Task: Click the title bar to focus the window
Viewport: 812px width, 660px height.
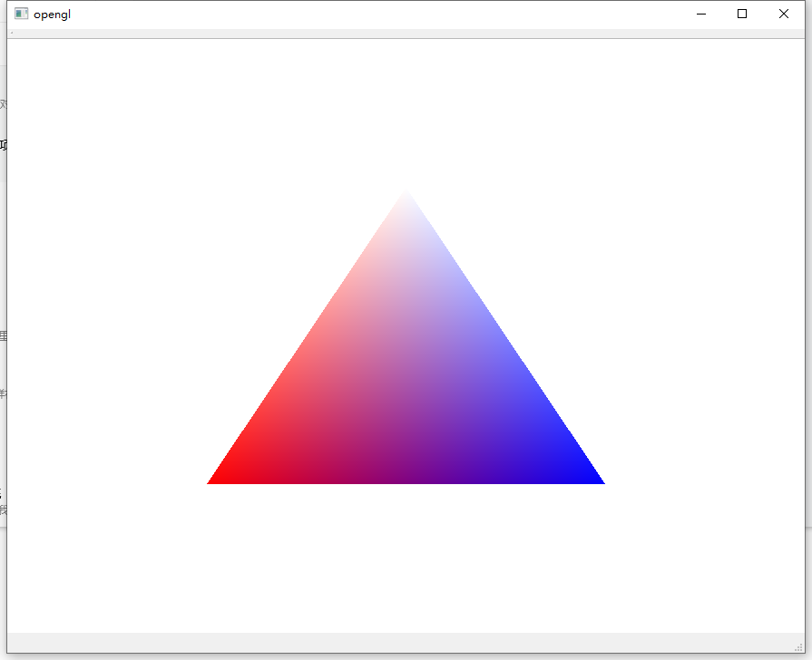Action: [x=363, y=14]
